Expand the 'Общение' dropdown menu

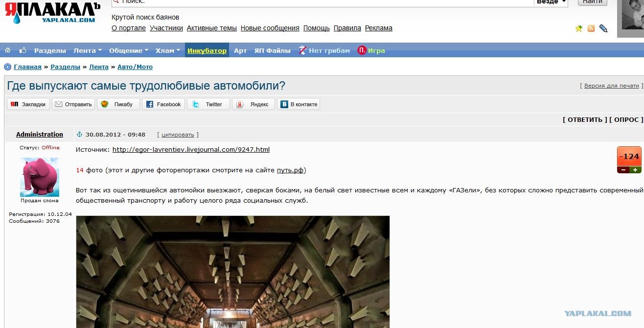[129, 50]
